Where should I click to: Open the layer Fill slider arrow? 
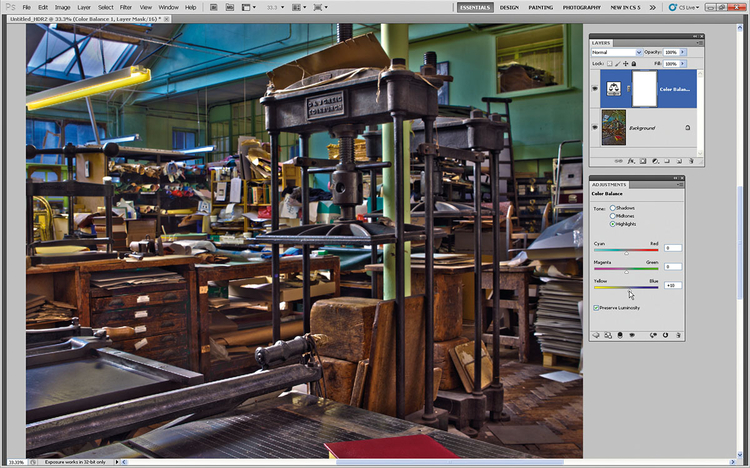(683, 63)
